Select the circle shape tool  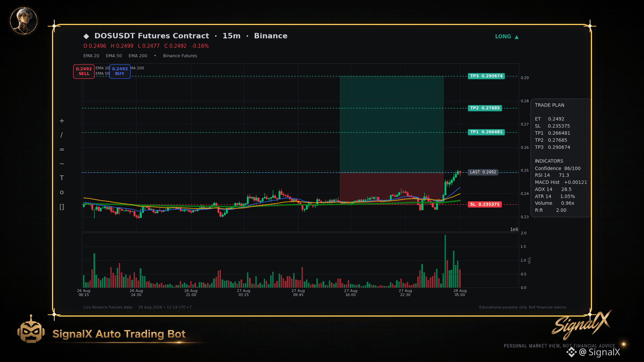[62, 192]
